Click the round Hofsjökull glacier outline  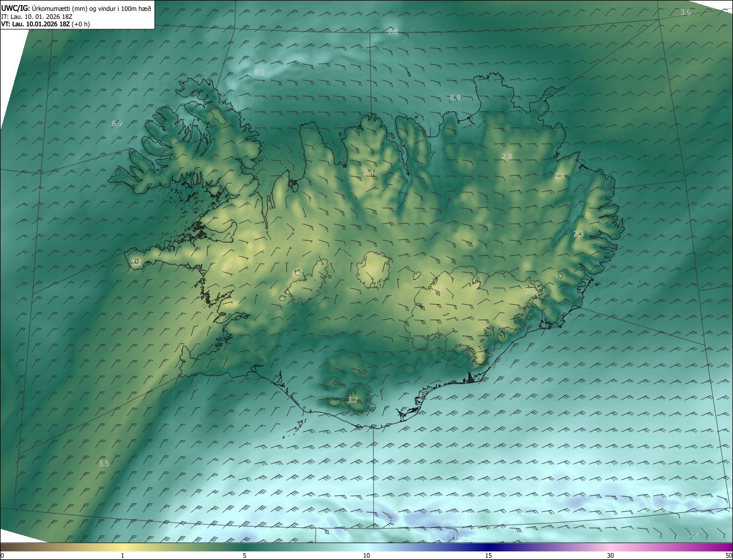[x=373, y=270]
